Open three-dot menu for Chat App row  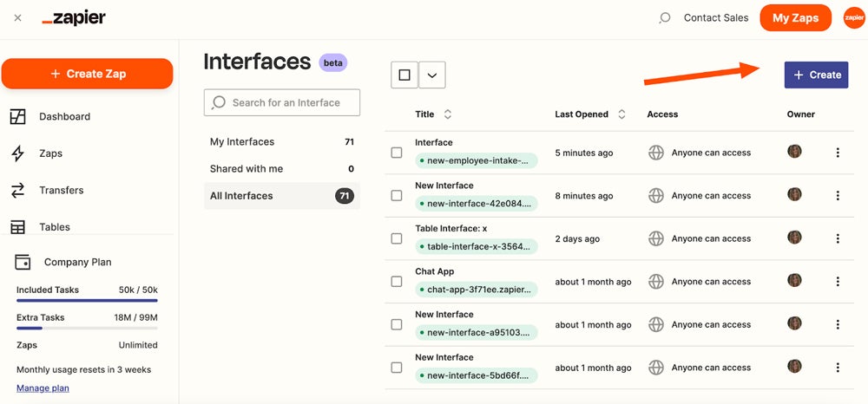(838, 282)
